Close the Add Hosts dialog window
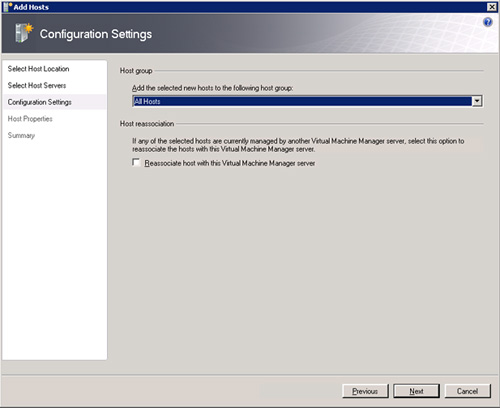500x408 pixels. click(x=492, y=7)
